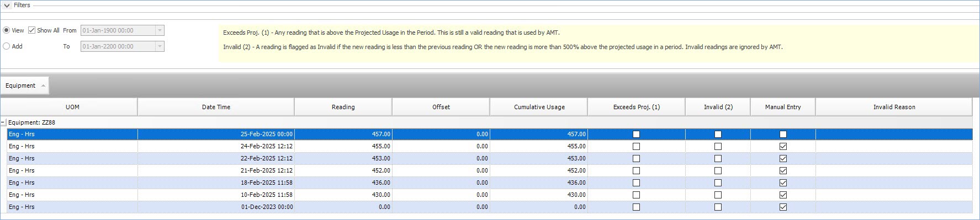The width and height of the screenshot is (980, 220).
Task: Click the Invalid Reason column header
Action: (894, 107)
